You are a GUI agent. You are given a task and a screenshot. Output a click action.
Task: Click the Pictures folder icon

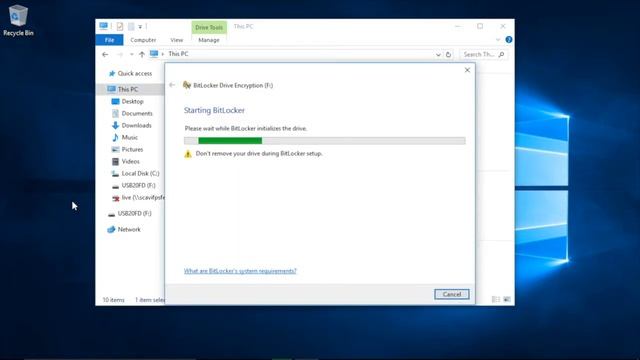tap(115, 149)
